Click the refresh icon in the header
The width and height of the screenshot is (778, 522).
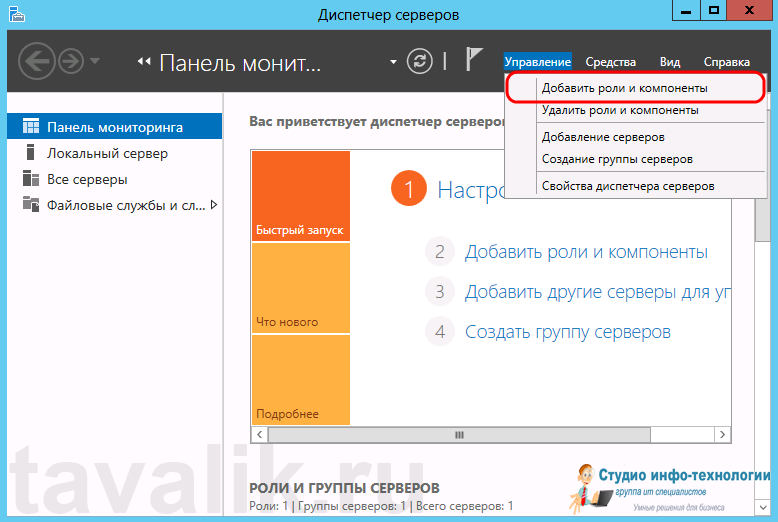(x=420, y=62)
